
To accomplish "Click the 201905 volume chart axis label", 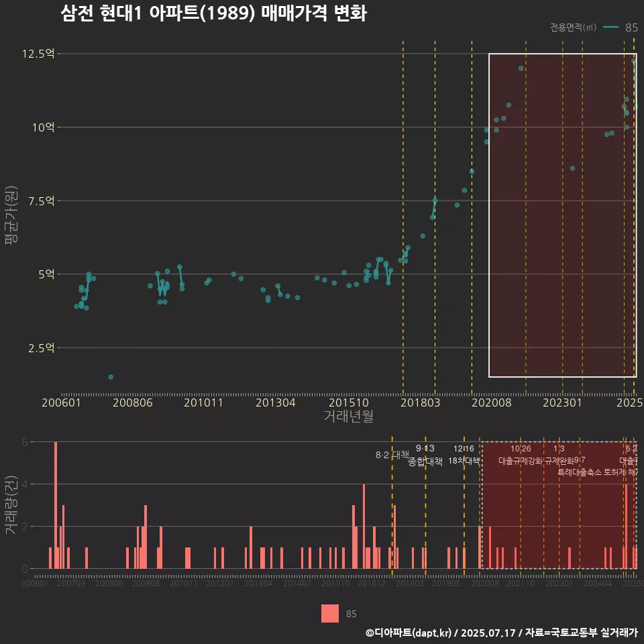I will 446,583.
